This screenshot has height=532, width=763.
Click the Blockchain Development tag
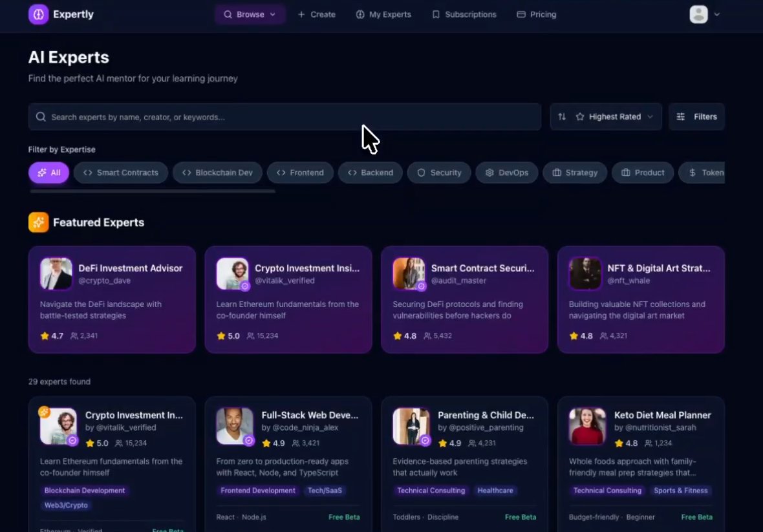pyautogui.click(x=85, y=490)
